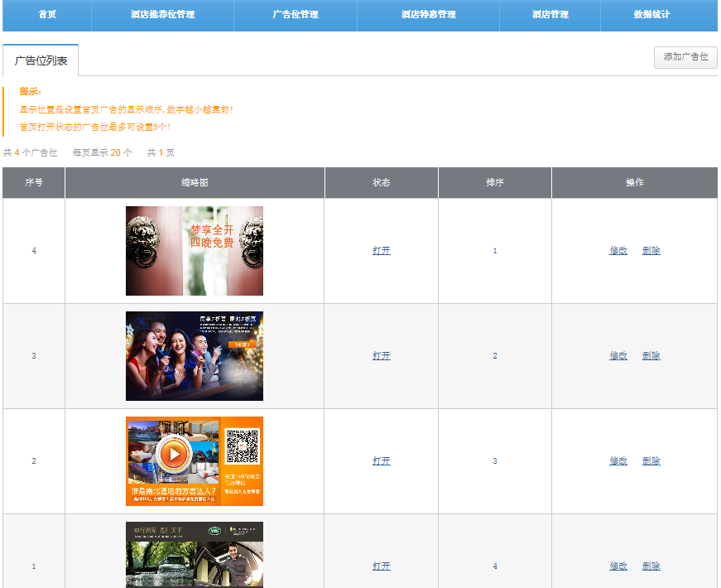
Task: Click the 每页显示 20 个 text
Action: 102,152
